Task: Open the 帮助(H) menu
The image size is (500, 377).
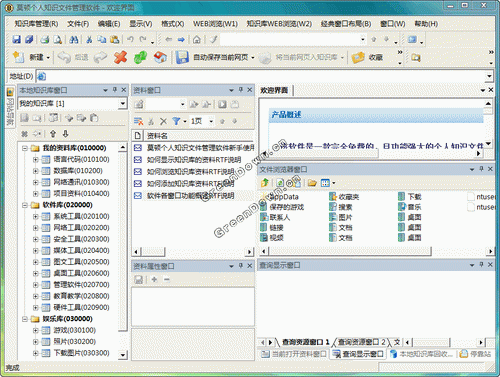Action: [426, 24]
